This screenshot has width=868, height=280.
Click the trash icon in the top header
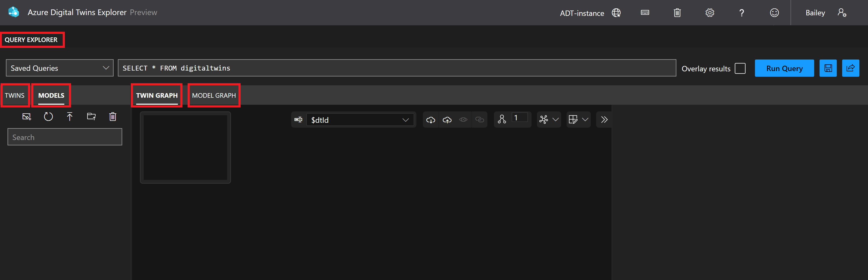[677, 13]
